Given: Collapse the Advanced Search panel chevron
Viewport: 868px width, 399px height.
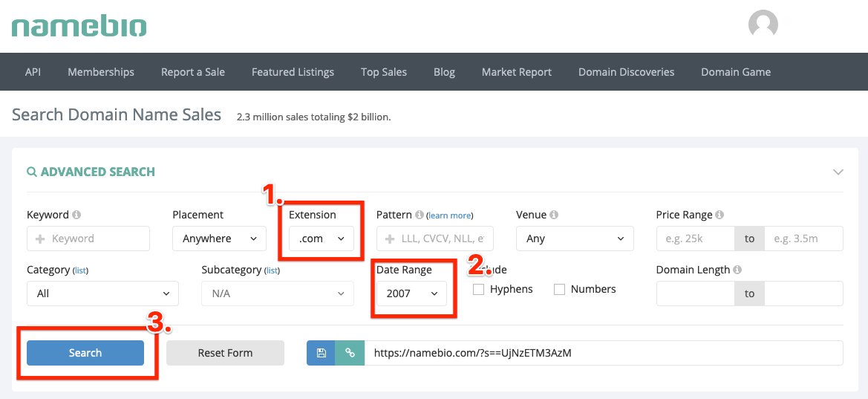Looking at the screenshot, I should (x=838, y=172).
